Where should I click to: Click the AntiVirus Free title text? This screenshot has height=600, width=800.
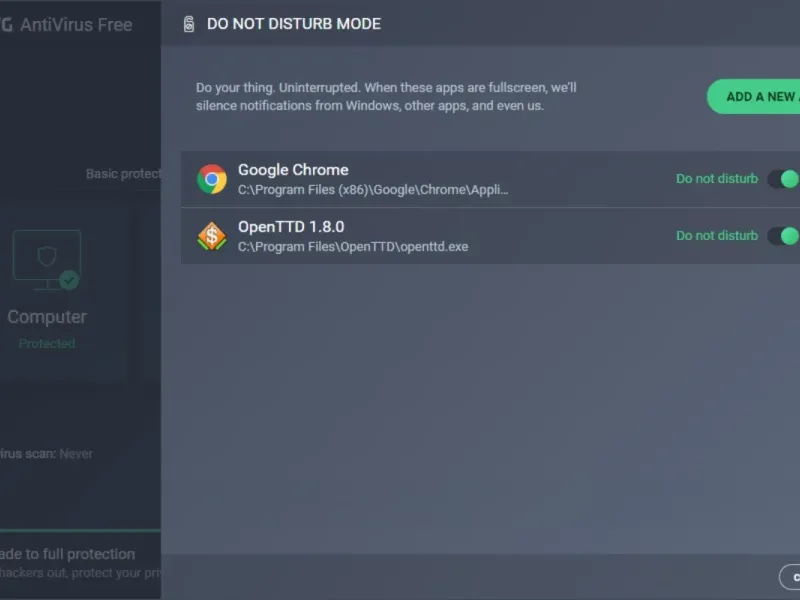pyautogui.click(x=76, y=24)
